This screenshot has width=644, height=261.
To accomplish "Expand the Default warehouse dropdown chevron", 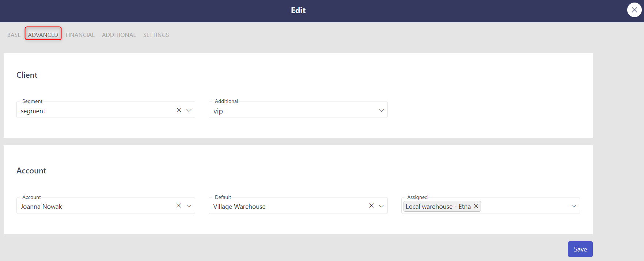I will click(381, 206).
